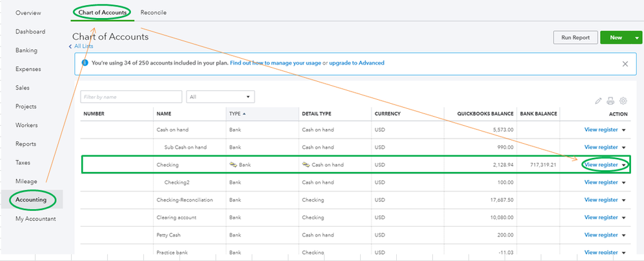Switch to the Reconcile tab
Viewport: 644px width, 261px height.
pos(153,13)
